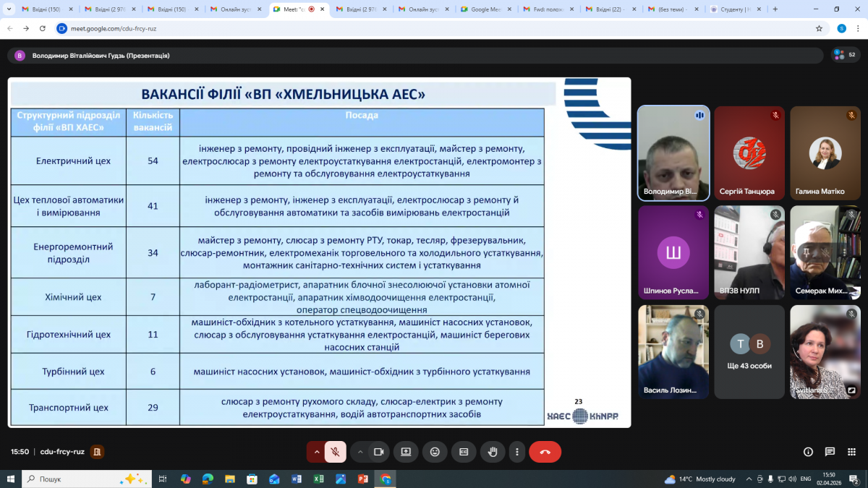The width and height of the screenshot is (868, 488).
Task: Select Володимир presenter video tile
Action: click(x=673, y=153)
